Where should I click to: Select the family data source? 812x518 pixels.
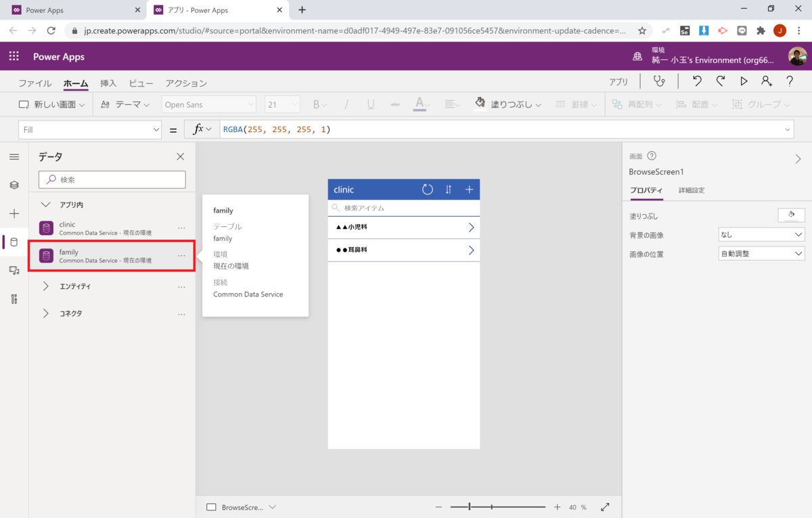pyautogui.click(x=112, y=256)
